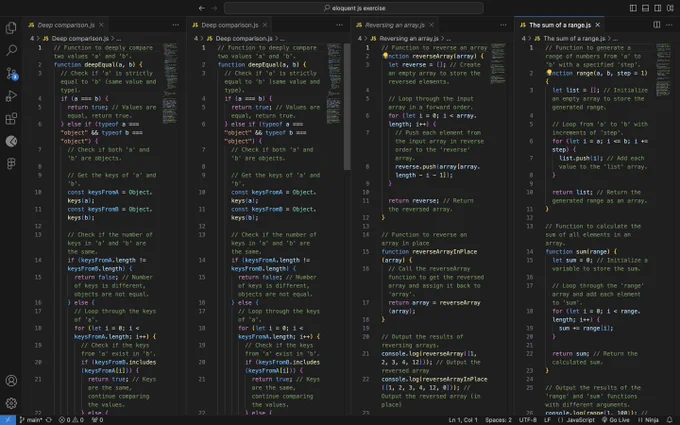680x425 pixels.
Task: Click the round extension icon below Extensions
Action: pos(11,141)
